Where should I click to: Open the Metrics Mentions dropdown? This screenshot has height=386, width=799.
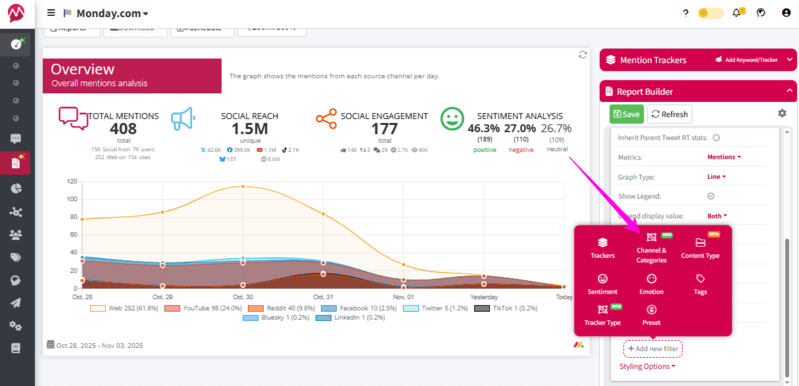coord(724,157)
